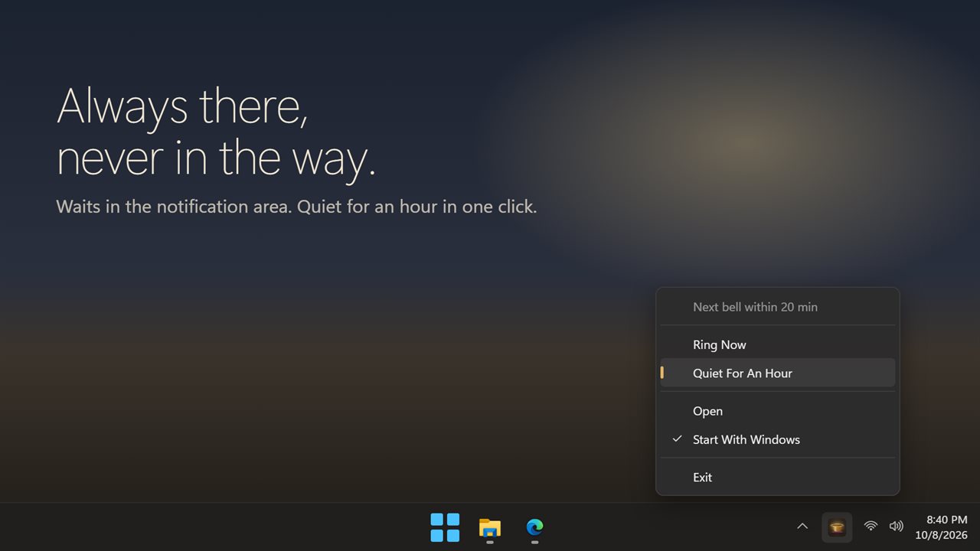Click the 8:40 PM clock and date
Viewport: 980px width, 551px height.
941,527
